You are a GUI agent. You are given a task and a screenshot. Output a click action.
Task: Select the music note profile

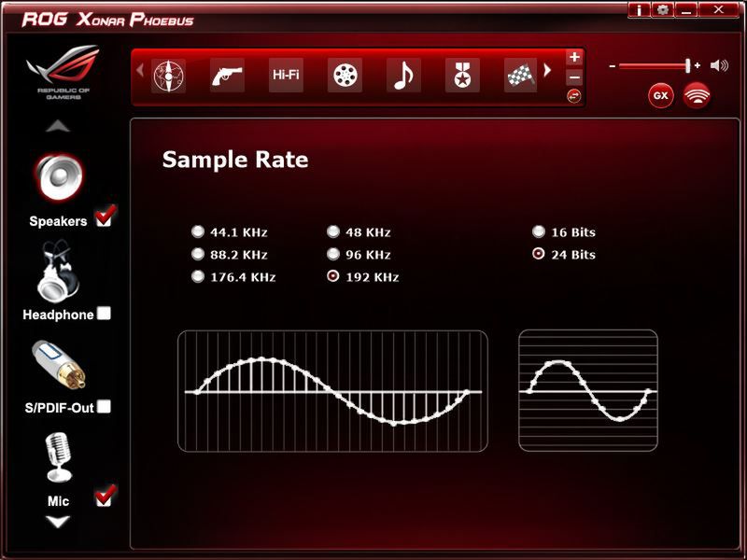coord(403,76)
